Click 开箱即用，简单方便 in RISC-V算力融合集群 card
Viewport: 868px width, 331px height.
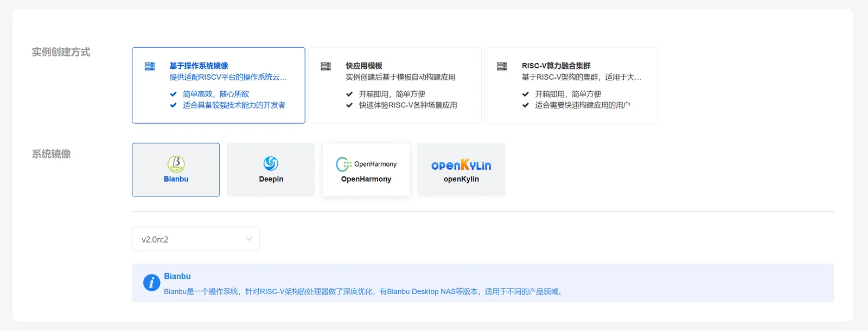click(569, 94)
